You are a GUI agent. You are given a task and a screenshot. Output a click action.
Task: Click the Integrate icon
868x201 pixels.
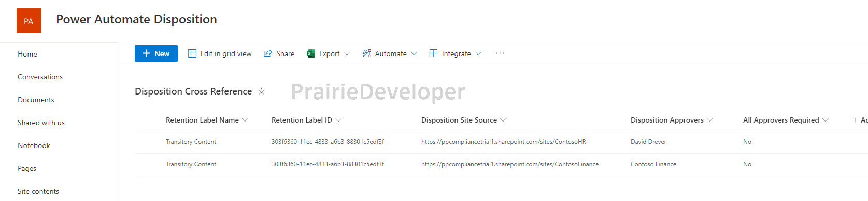click(434, 53)
